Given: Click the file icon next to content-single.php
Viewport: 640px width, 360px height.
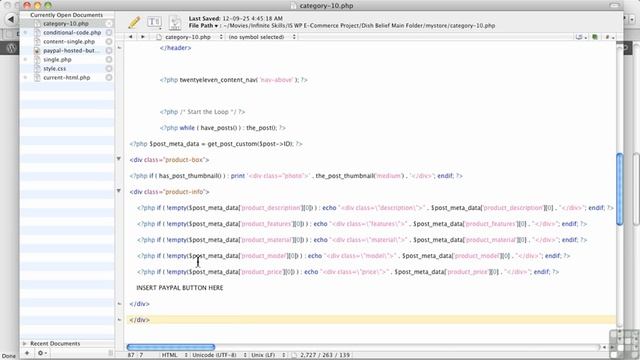Looking at the screenshot, I should 37,42.
